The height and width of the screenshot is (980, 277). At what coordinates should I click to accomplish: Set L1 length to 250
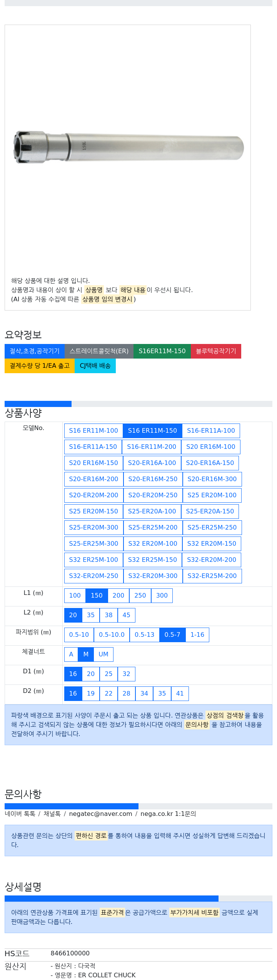tap(140, 596)
